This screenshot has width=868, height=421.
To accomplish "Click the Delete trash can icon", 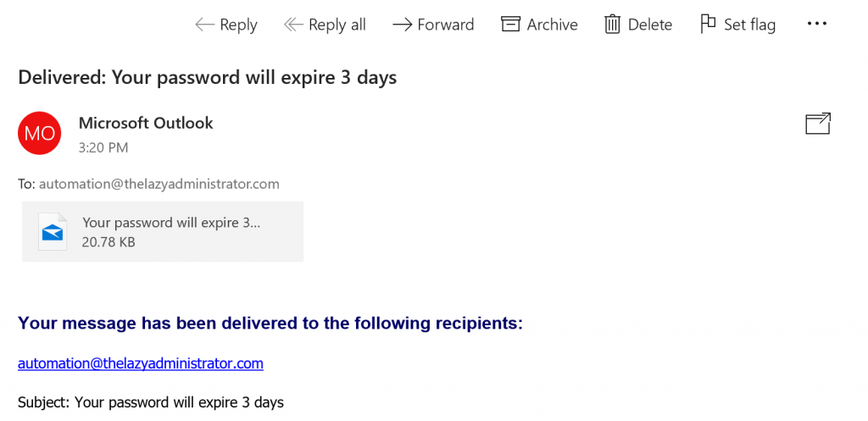I will [612, 25].
